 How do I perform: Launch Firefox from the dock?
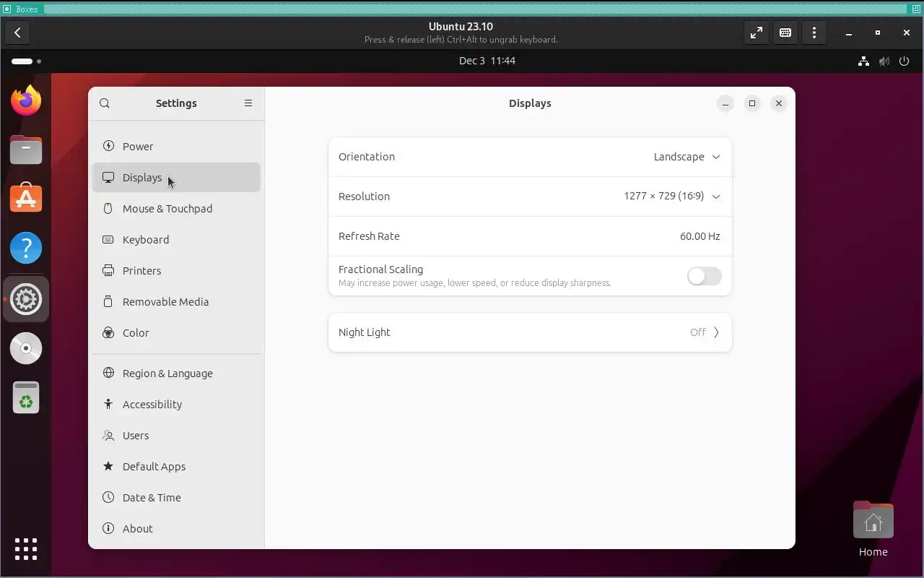click(x=26, y=100)
